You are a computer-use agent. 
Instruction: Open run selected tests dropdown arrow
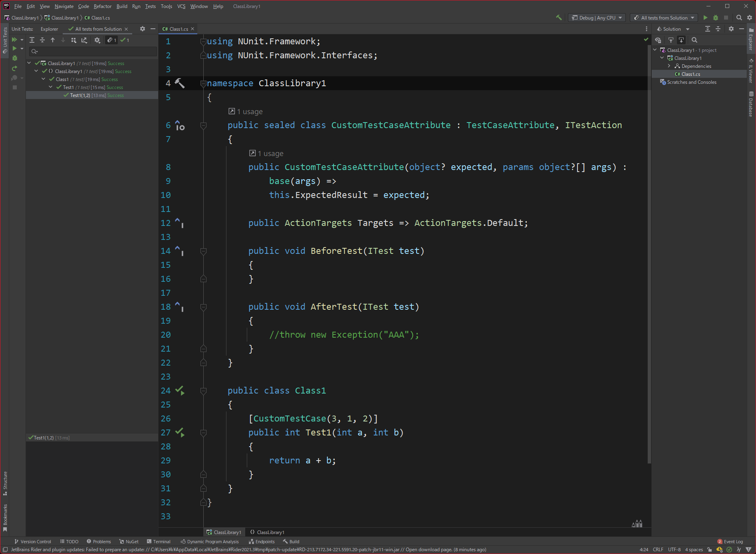point(22,49)
